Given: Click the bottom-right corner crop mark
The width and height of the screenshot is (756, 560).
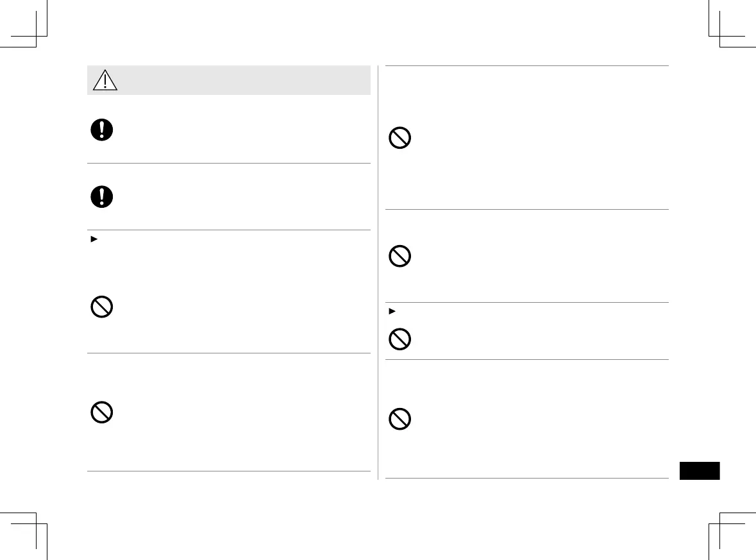Looking at the screenshot, I should 719,524.
